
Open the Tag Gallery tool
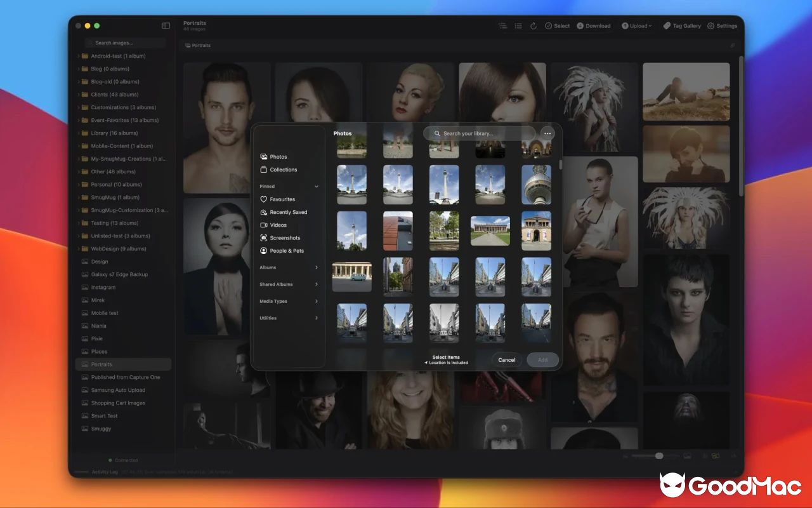point(682,25)
